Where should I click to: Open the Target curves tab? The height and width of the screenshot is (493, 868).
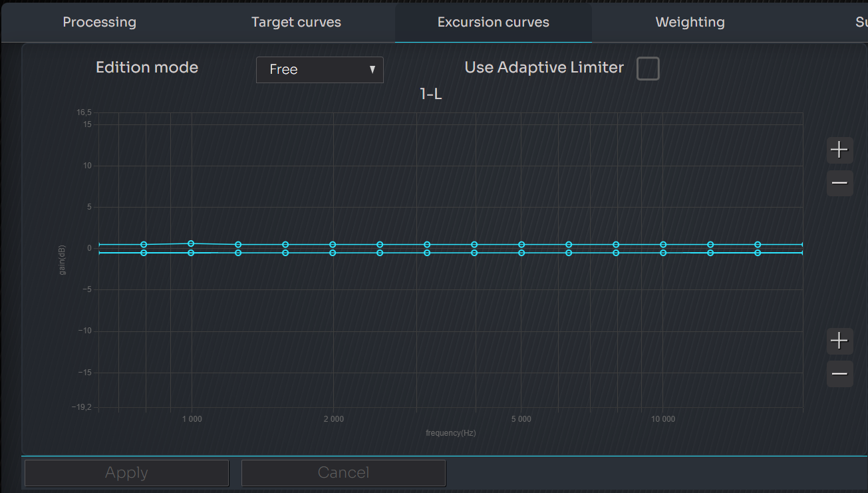tap(296, 22)
